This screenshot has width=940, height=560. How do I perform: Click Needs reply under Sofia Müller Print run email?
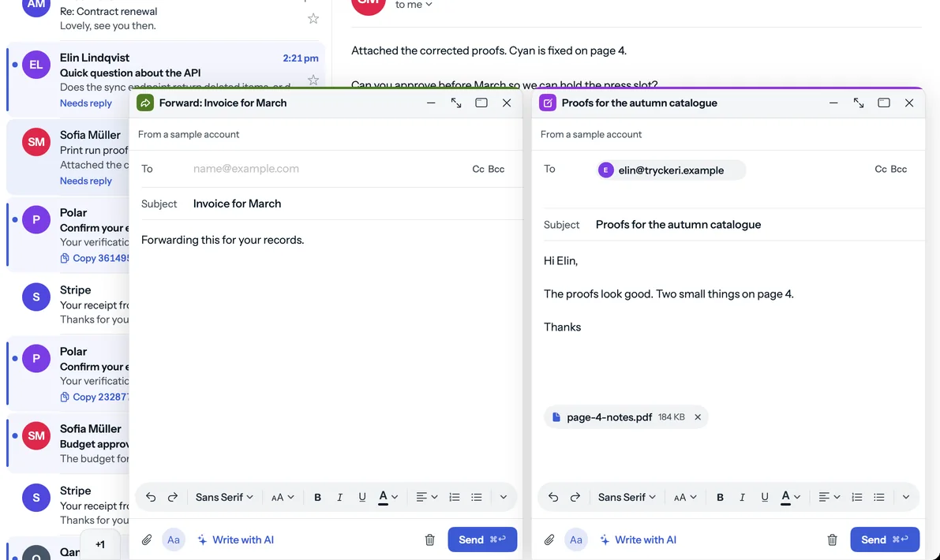pos(86,181)
